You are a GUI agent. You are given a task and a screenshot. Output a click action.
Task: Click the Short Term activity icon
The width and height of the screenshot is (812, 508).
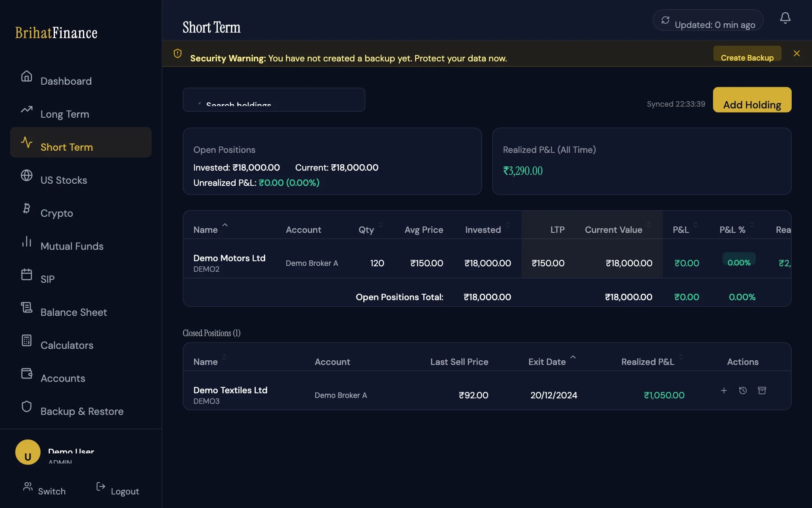pos(27,142)
